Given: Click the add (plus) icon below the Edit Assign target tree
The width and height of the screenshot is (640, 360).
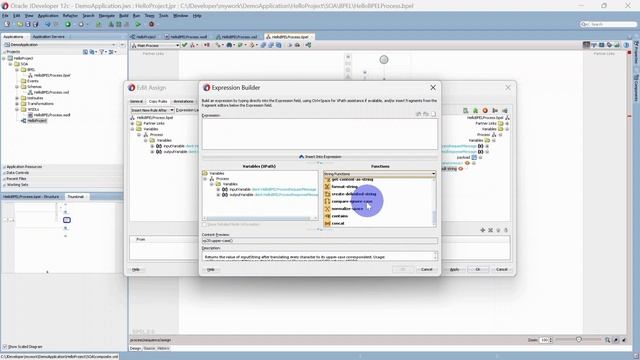Looking at the screenshot, I should [x=482, y=230].
